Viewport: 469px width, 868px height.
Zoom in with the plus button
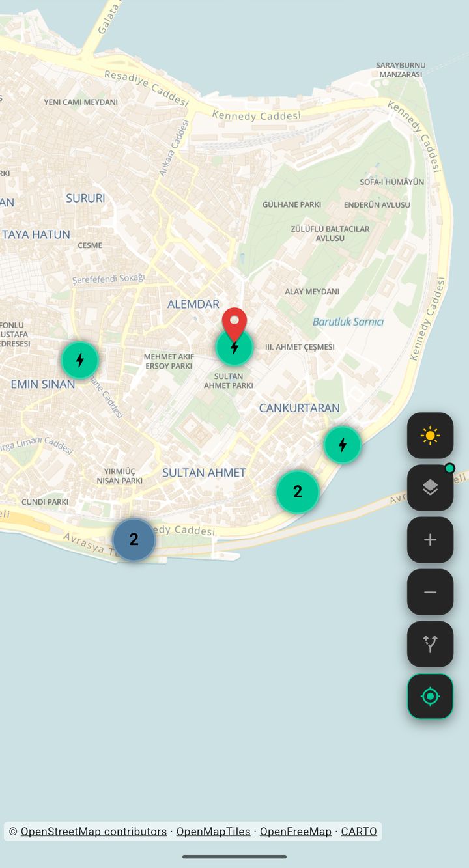pos(430,540)
